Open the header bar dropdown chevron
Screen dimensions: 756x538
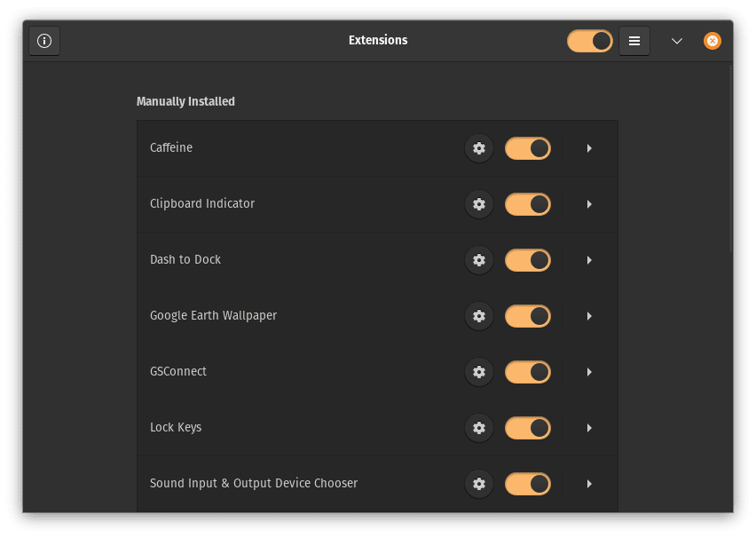pos(677,41)
